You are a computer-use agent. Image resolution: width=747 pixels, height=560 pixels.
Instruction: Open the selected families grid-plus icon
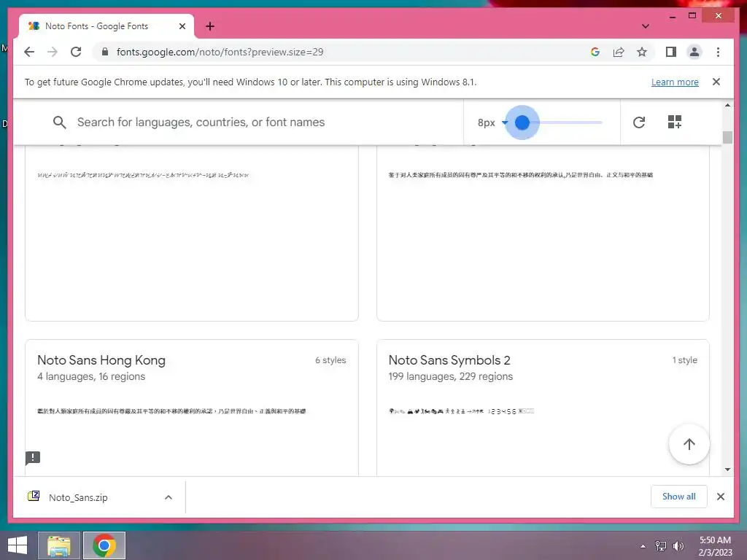[675, 122]
